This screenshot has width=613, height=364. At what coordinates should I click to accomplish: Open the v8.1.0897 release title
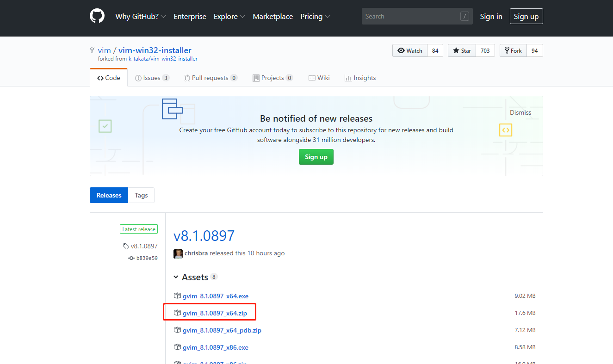[204, 236]
